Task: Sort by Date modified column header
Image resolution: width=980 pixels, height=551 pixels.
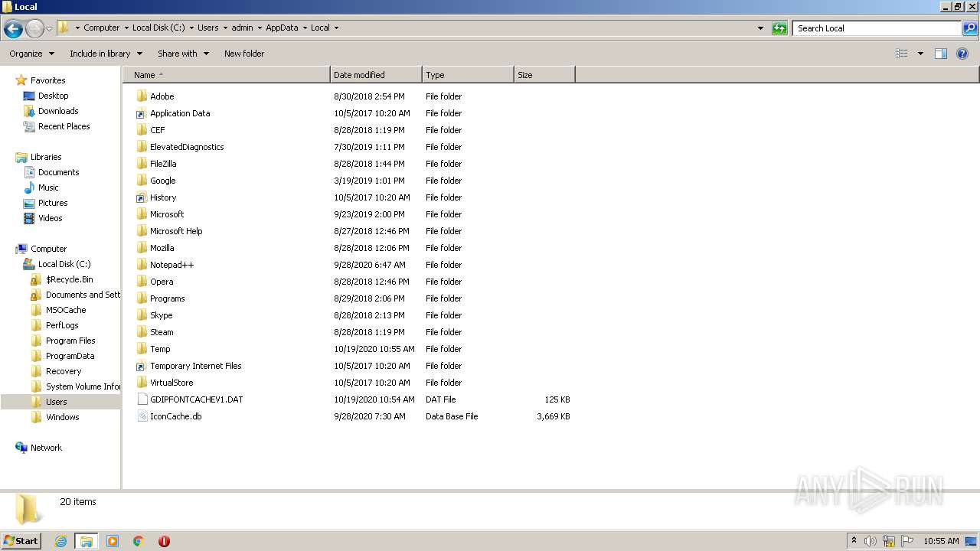Action: (x=376, y=75)
